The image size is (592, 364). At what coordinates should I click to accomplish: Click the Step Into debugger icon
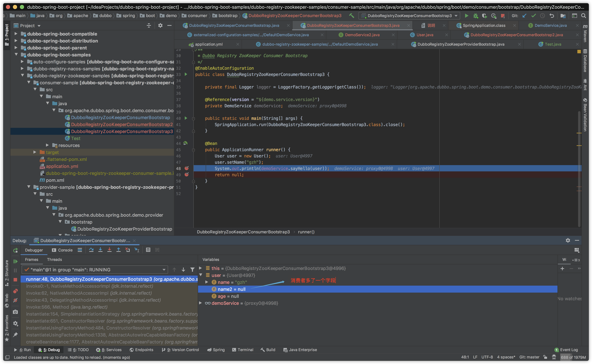click(100, 250)
